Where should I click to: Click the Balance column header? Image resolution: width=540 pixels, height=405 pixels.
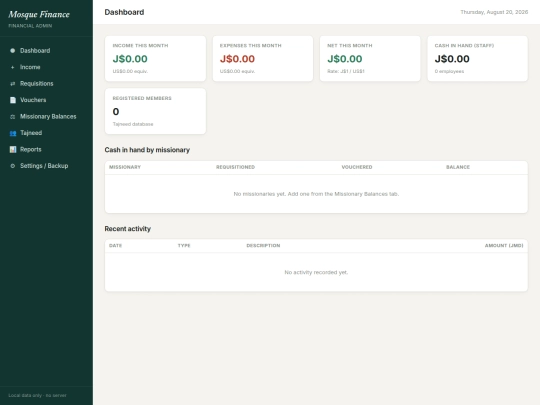tap(458, 167)
